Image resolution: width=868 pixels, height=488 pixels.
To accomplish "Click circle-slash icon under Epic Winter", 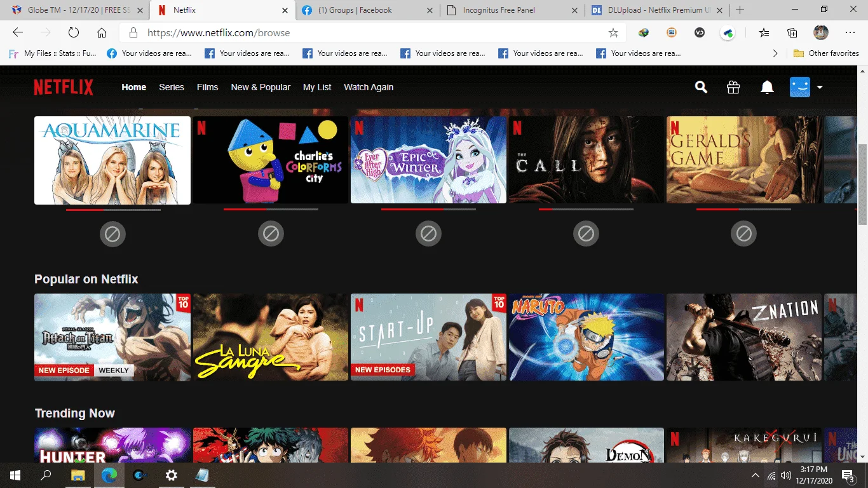I will (428, 234).
